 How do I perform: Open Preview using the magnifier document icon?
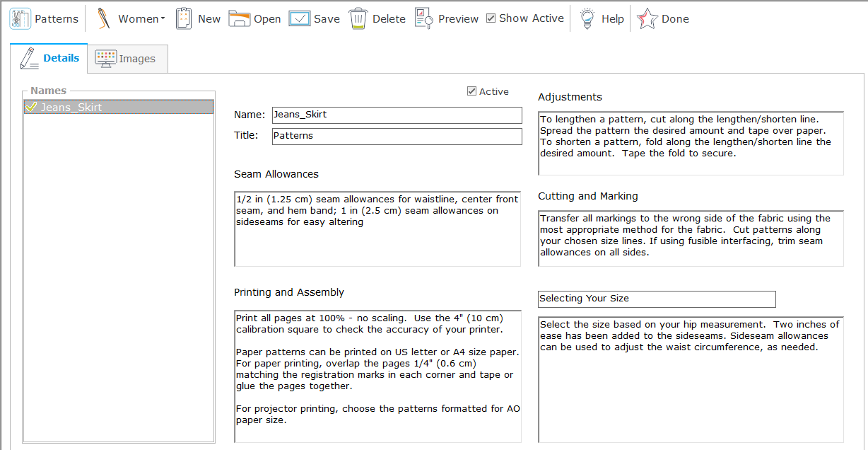[424, 19]
